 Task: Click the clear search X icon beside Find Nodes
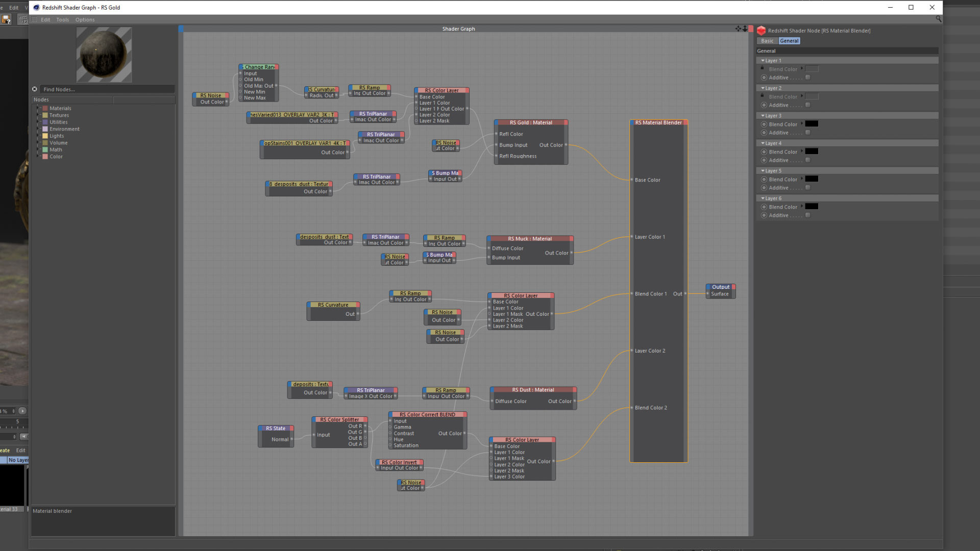point(35,89)
